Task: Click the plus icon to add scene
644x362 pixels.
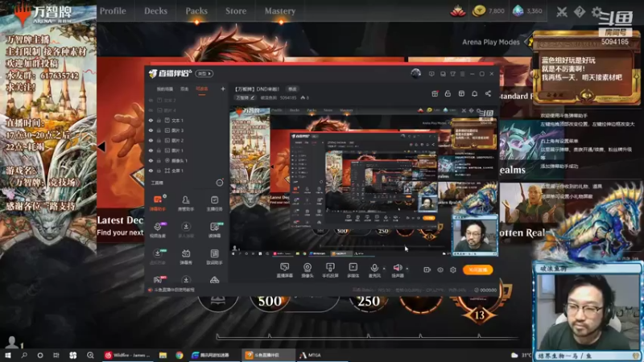Action: [223, 88]
